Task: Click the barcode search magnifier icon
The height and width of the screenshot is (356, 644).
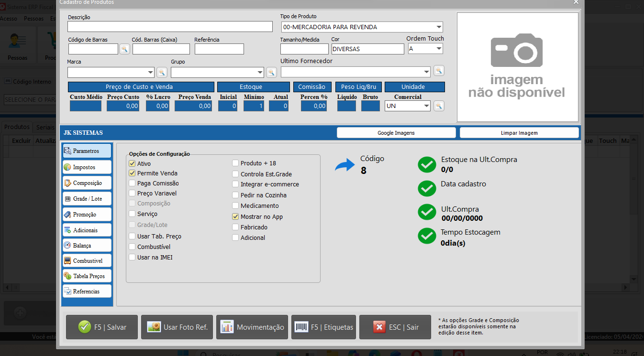Action: (x=124, y=49)
